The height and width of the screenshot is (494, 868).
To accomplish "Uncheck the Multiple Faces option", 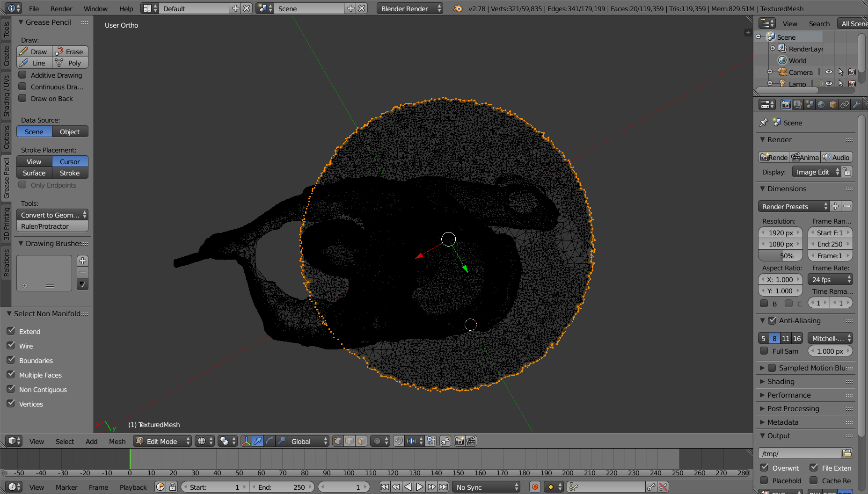I will click(11, 374).
